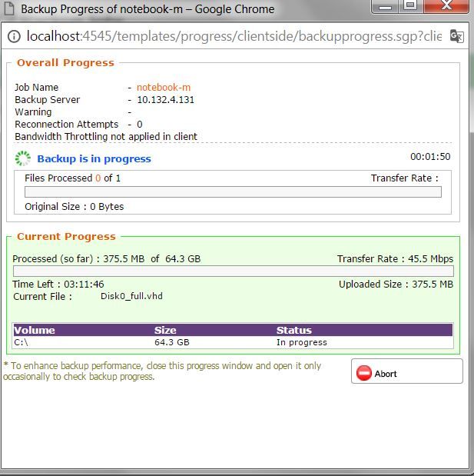Viewport: 474px width, 476px height.
Task: Click the backup server IP 10.132.4.131
Action: coord(166,100)
